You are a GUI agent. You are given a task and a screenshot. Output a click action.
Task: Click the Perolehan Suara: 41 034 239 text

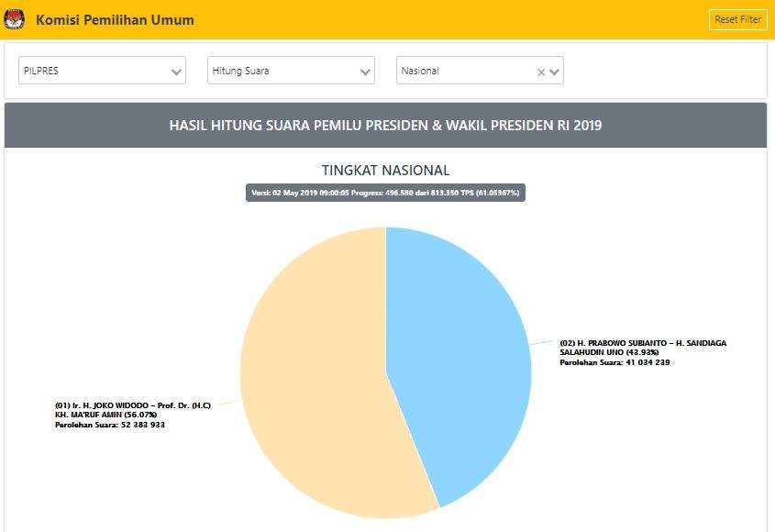[x=614, y=362]
